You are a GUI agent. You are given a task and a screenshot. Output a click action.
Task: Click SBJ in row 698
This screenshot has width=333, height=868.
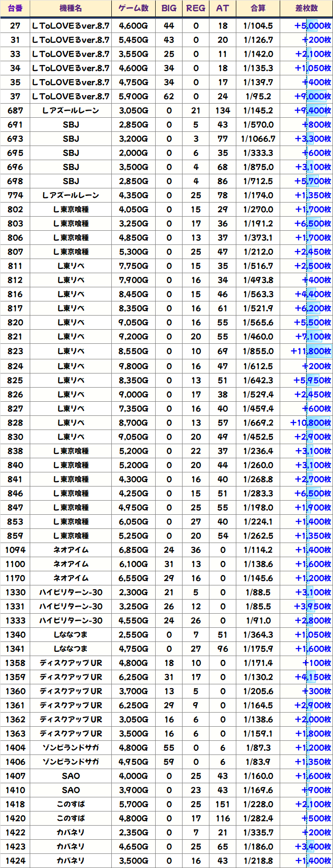coord(71,181)
